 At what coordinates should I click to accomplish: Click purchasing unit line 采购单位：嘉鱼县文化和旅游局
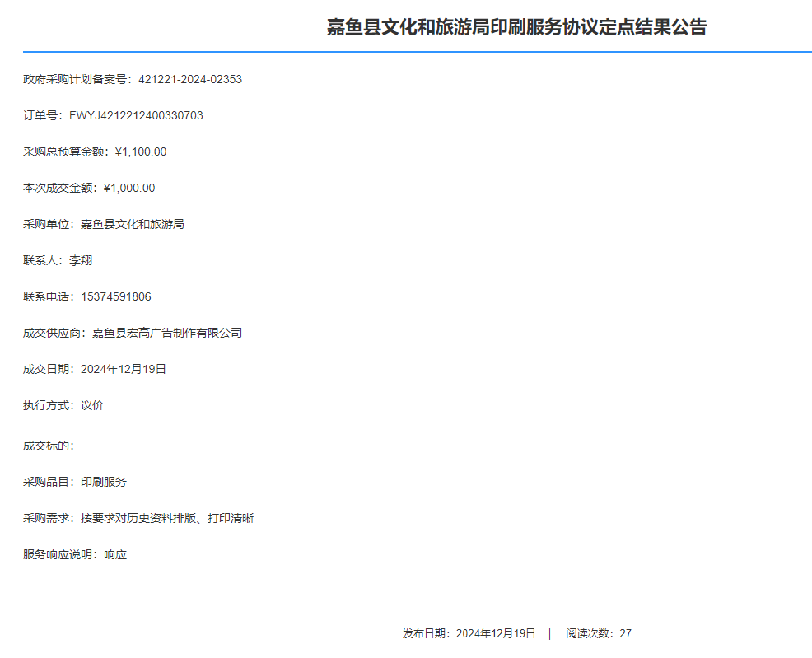click(104, 224)
